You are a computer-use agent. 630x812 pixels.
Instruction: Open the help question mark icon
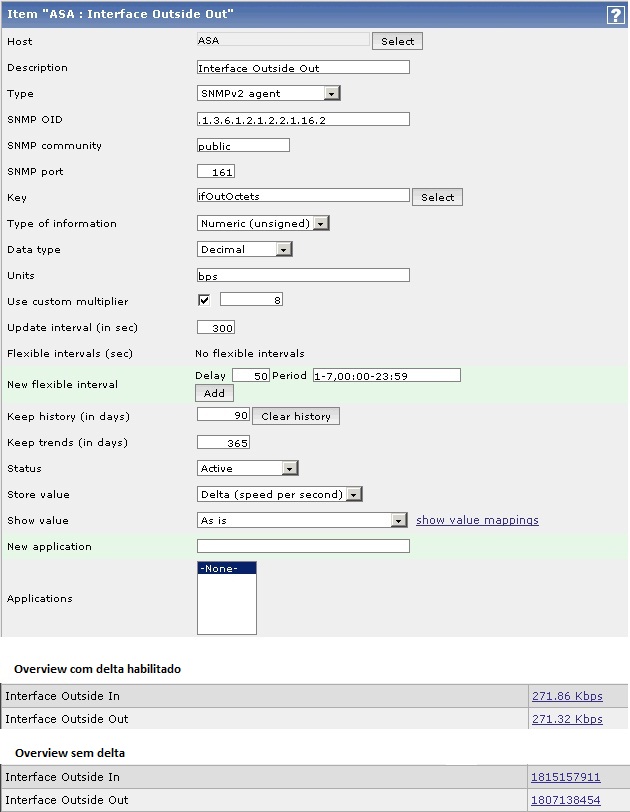[x=615, y=14]
